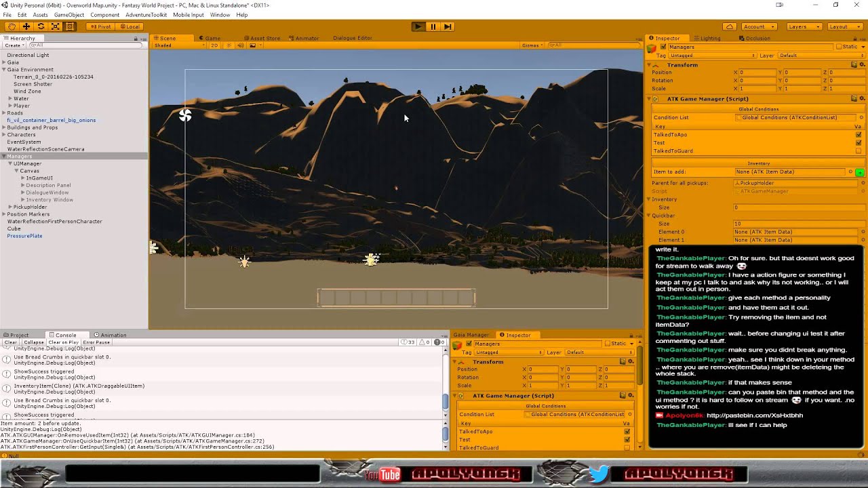The image size is (868, 488).
Task: Open the cloud services icon
Action: 729,26
